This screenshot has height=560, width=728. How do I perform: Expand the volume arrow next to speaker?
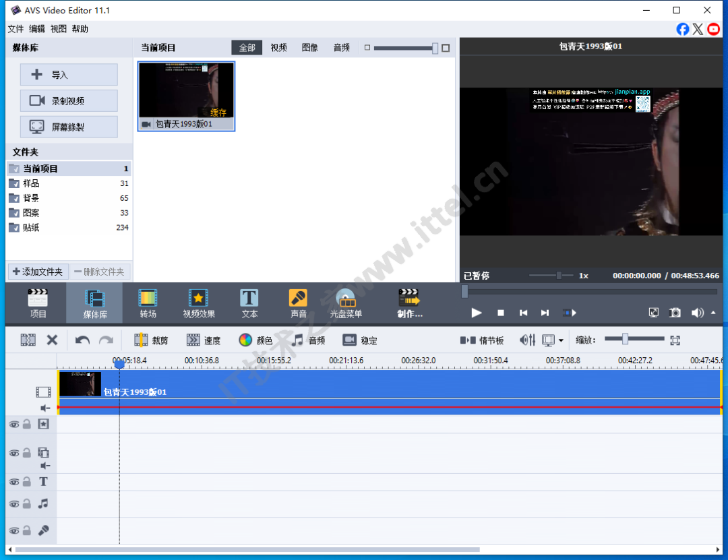(x=714, y=313)
